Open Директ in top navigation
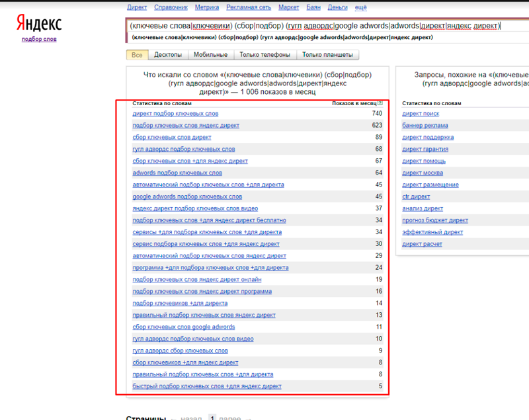This screenshot has width=529, height=420. [x=137, y=7]
